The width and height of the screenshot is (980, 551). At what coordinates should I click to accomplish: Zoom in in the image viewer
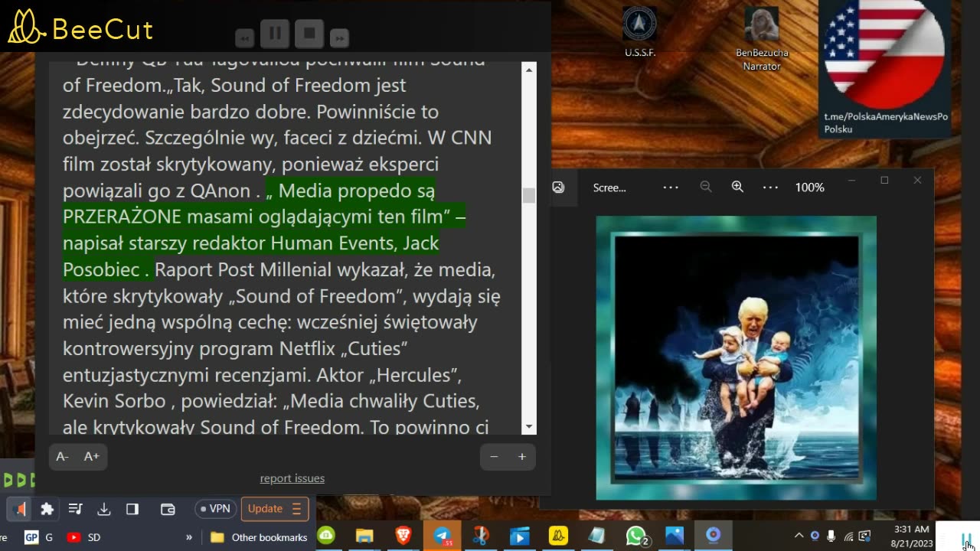737,187
